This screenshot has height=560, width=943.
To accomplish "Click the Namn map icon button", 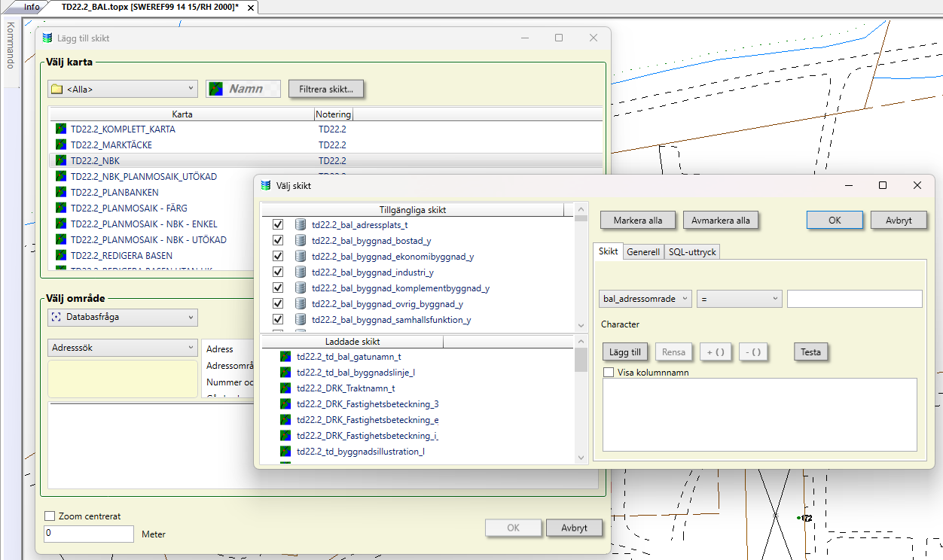I will pyautogui.click(x=243, y=89).
